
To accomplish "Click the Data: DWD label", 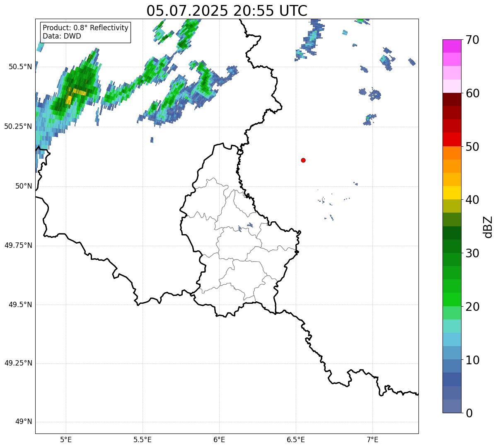I will click(62, 36).
